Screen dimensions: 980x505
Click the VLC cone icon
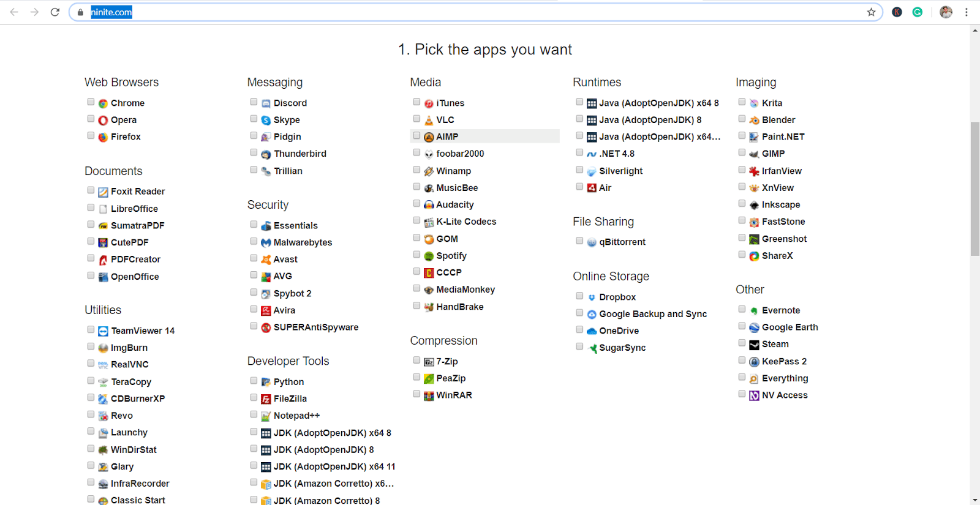429,121
